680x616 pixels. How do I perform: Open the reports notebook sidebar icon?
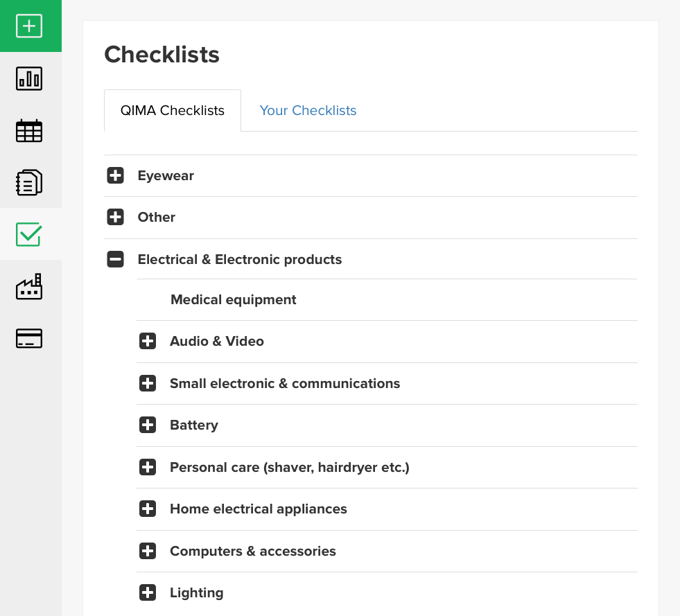coord(29,182)
